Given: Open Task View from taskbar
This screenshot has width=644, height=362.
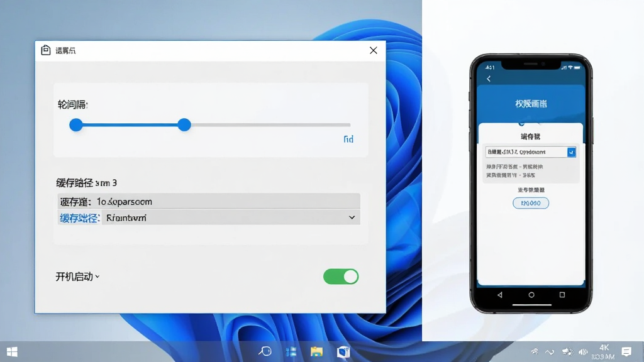Looking at the screenshot, I should point(291,352).
